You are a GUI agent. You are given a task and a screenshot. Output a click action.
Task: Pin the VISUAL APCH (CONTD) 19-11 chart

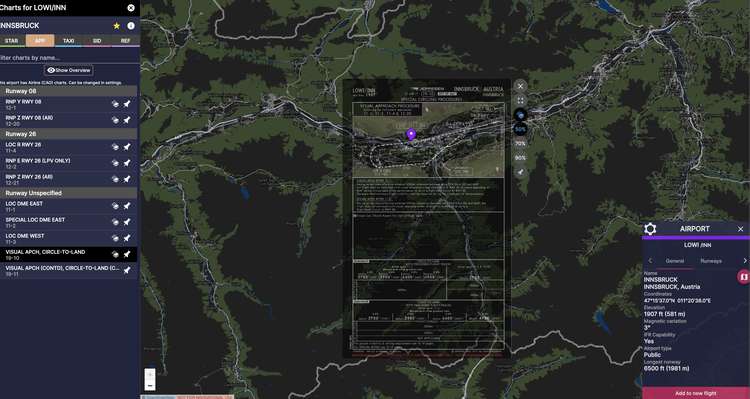coord(127,270)
